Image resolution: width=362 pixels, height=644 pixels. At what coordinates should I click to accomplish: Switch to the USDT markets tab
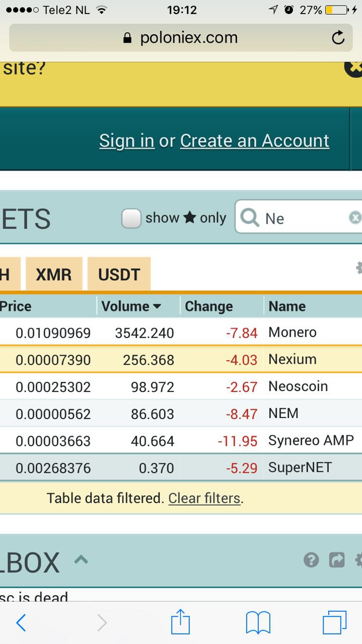[119, 274]
